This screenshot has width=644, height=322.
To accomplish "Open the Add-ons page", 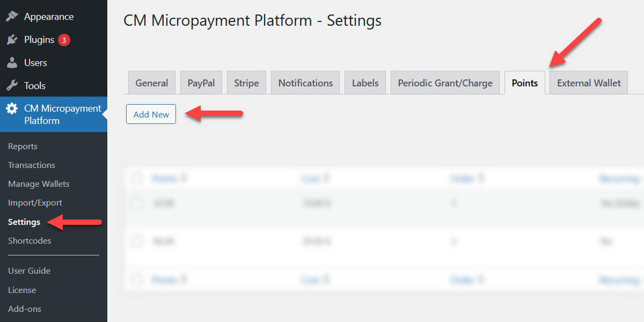I will pos(25,309).
